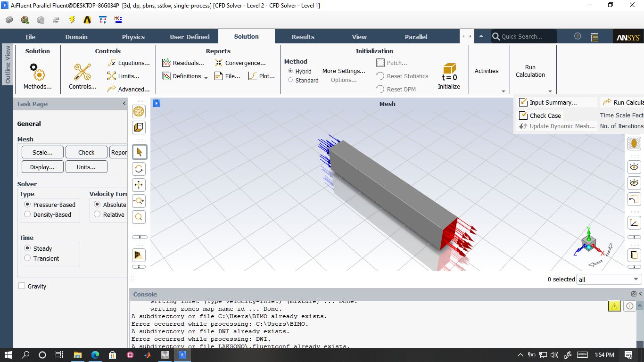Screen dimensions: 644x362
Task: Click the ribbon layout icon beside help
Action: (x=594, y=37)
